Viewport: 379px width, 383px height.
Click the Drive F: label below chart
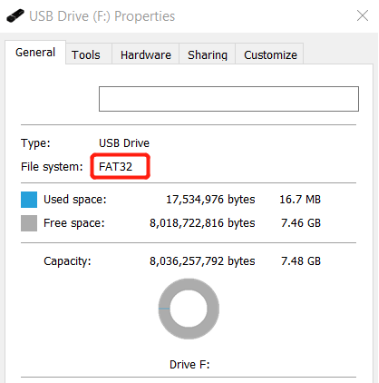click(189, 364)
